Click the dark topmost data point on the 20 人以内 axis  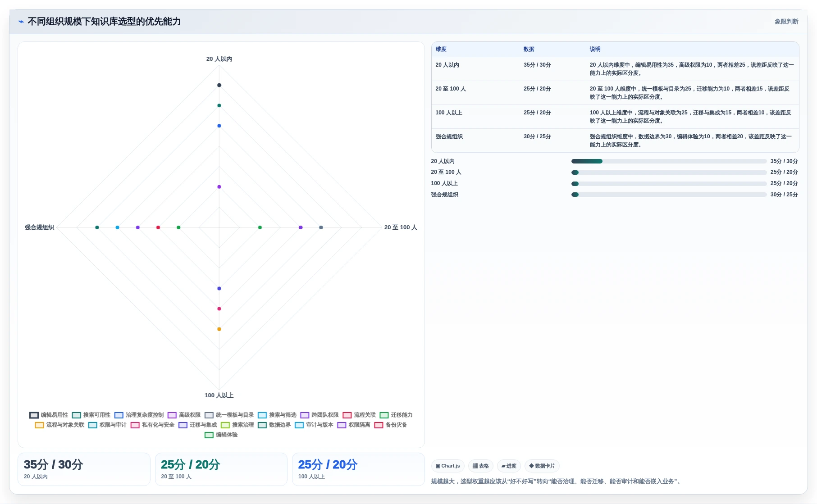[219, 85]
